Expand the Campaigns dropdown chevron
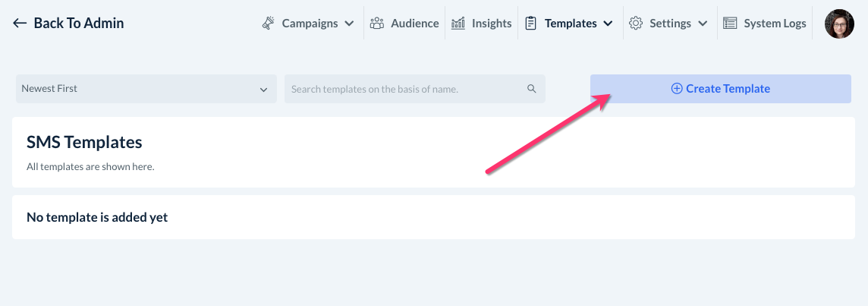The height and width of the screenshot is (306, 868). 349,24
